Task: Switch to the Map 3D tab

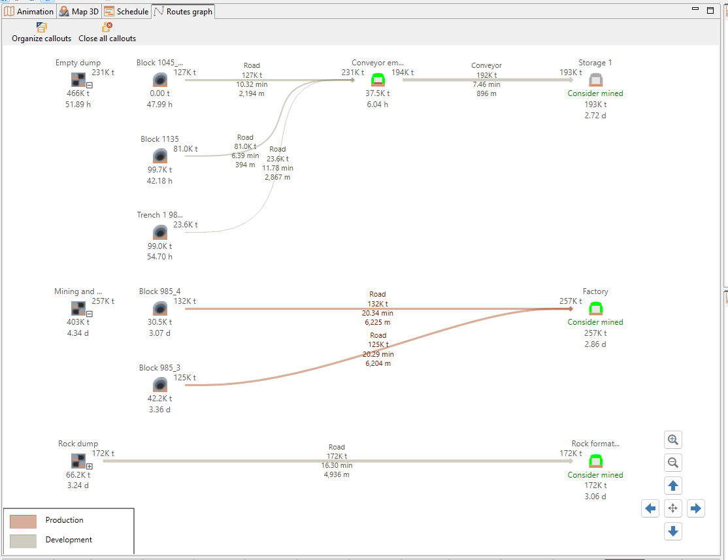Action: point(79,12)
